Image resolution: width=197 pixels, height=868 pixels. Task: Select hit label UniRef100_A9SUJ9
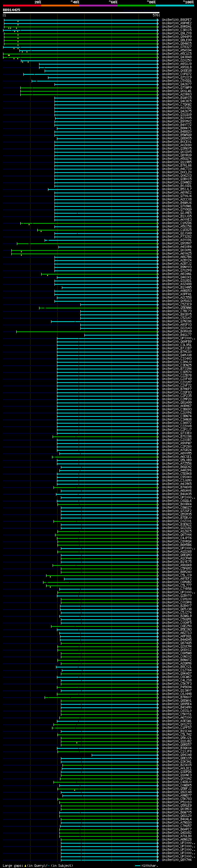pos(177,64)
